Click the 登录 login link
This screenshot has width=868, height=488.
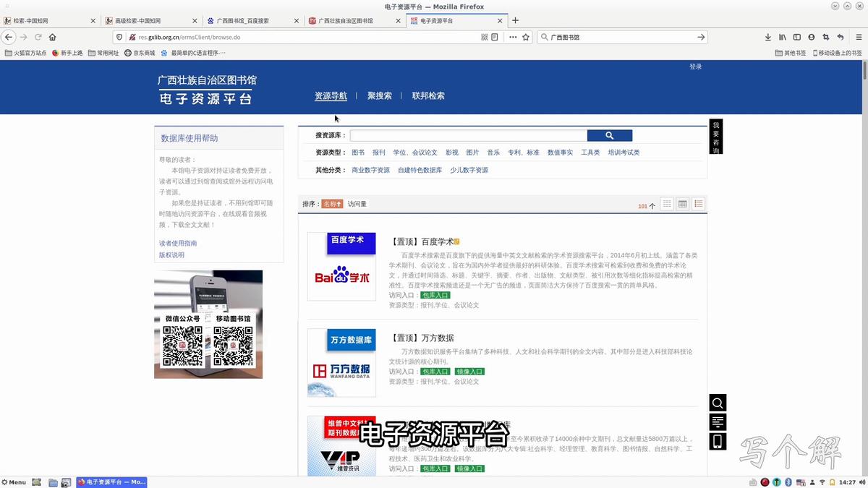pos(695,66)
